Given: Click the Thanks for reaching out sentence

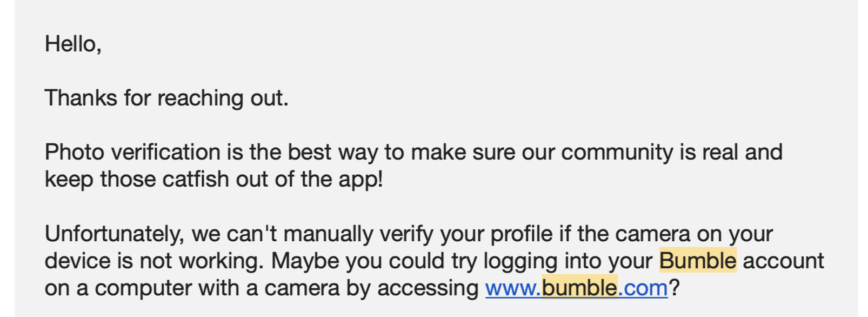Looking at the screenshot, I should click(166, 98).
